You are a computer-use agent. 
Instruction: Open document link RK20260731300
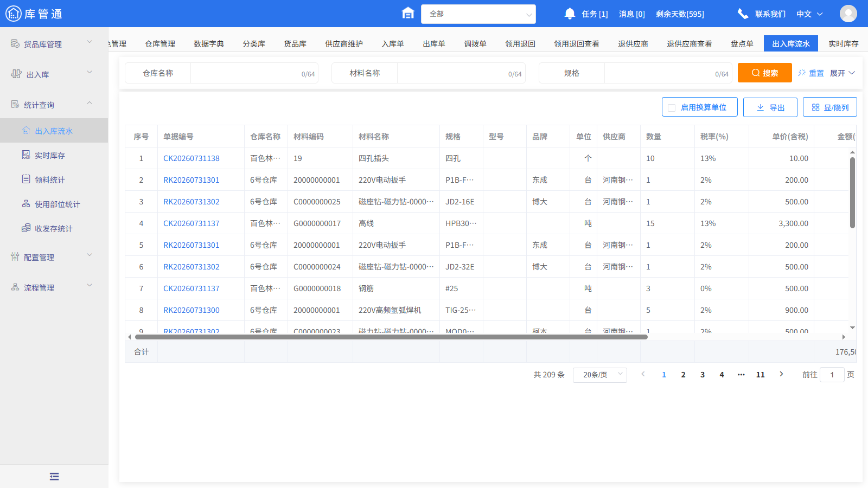tap(192, 310)
